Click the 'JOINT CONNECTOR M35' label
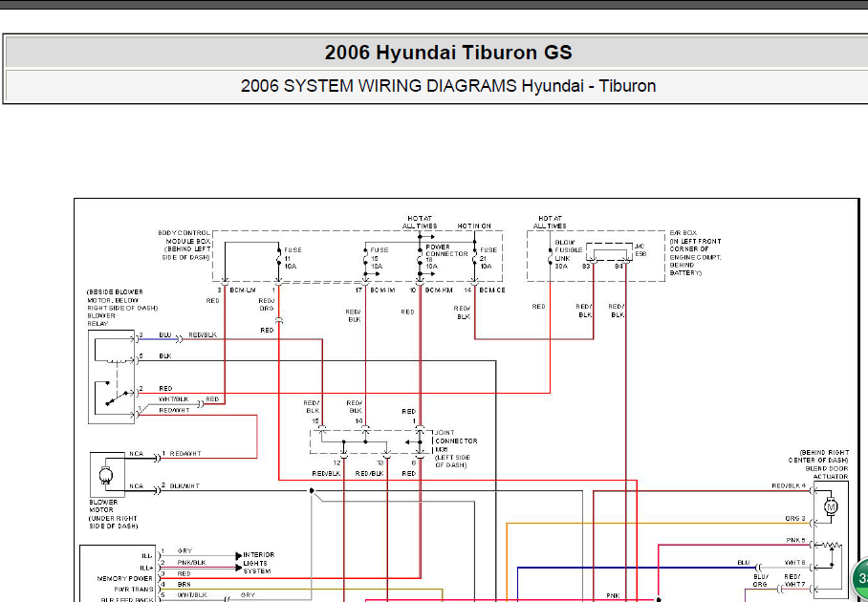This screenshot has height=602, width=868. 456,441
